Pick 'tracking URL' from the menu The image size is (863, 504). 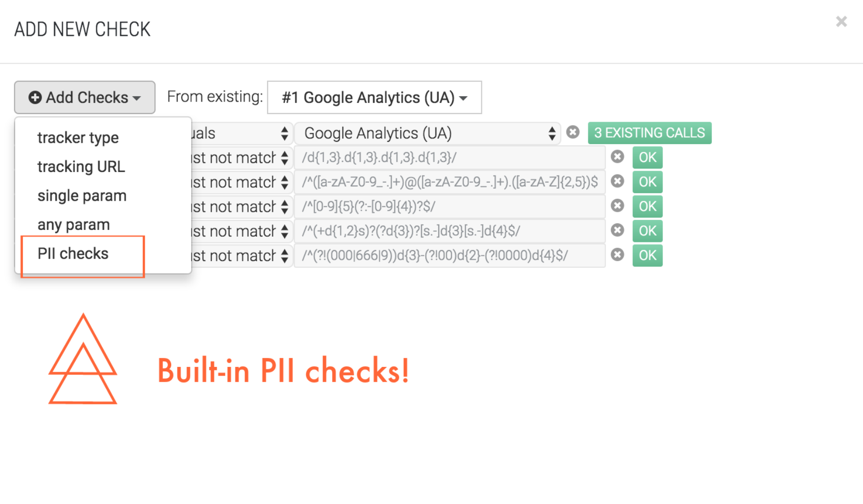[81, 167]
